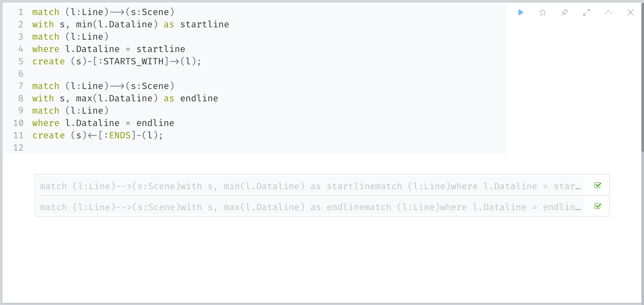
Task: Click line number 6 in the gutter
Action: tap(21, 74)
